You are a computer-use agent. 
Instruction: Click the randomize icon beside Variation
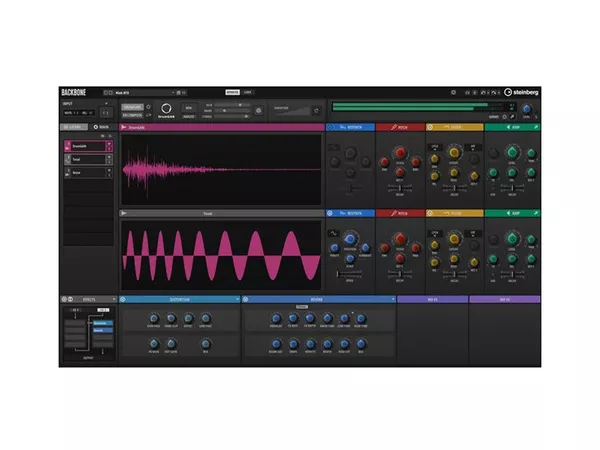(x=316, y=111)
